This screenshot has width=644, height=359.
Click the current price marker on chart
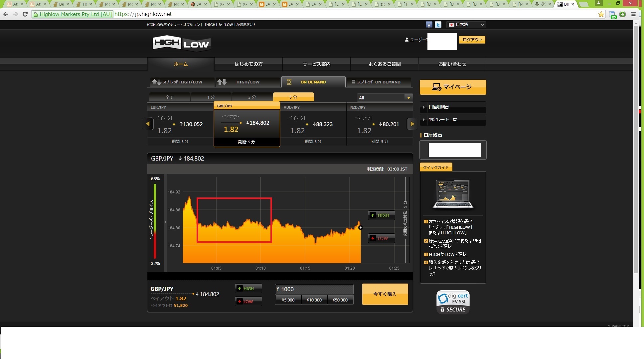360,228
